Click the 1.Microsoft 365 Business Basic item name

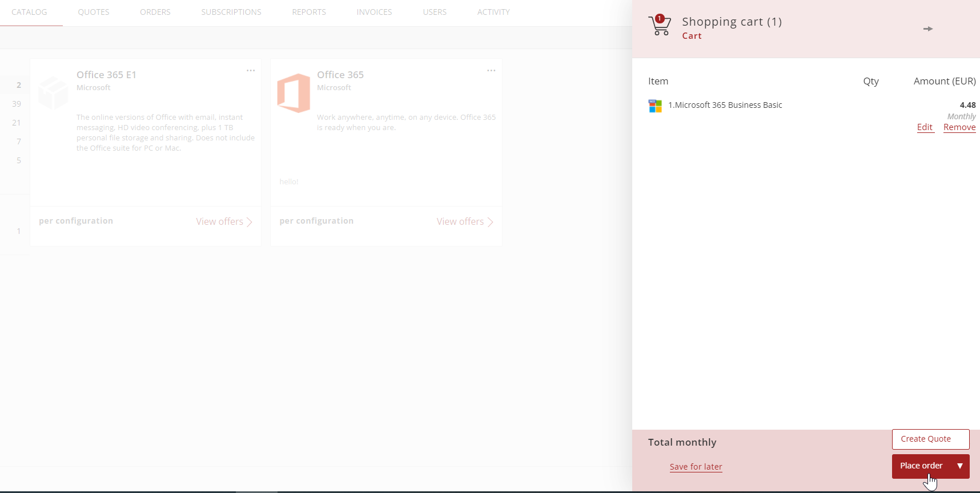point(725,105)
